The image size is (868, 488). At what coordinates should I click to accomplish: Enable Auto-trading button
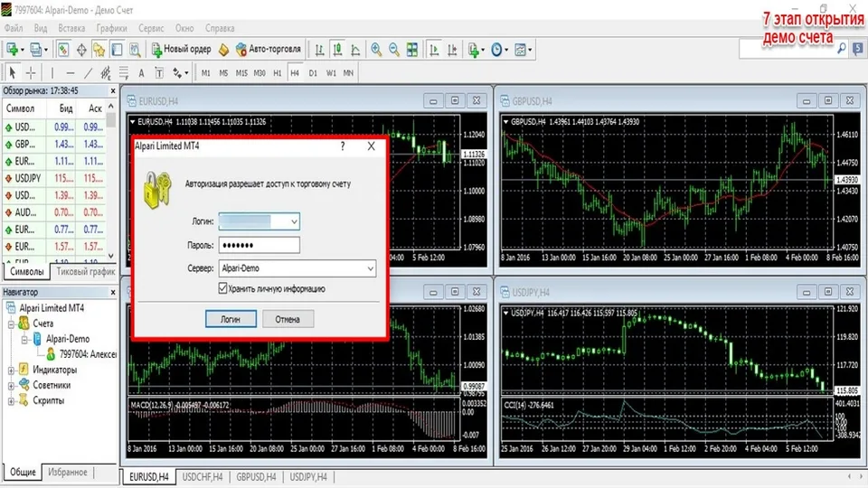pos(269,50)
